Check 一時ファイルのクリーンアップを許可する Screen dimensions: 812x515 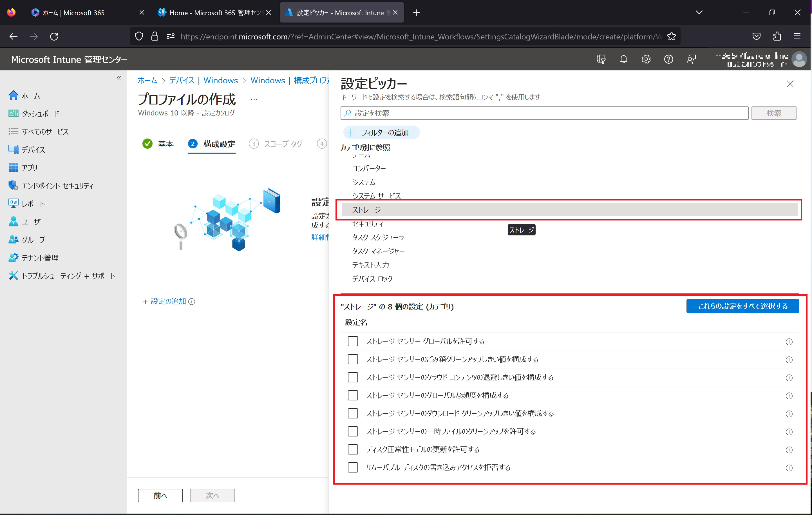[353, 431]
